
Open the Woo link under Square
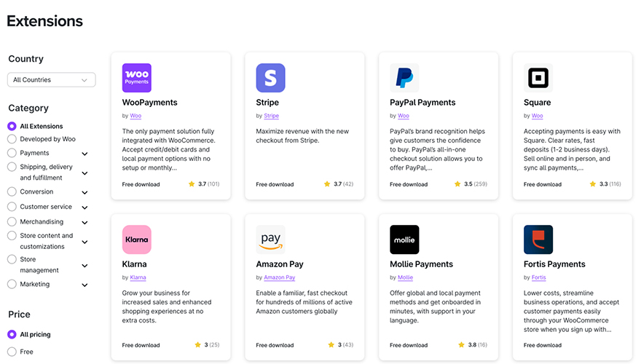coord(537,116)
